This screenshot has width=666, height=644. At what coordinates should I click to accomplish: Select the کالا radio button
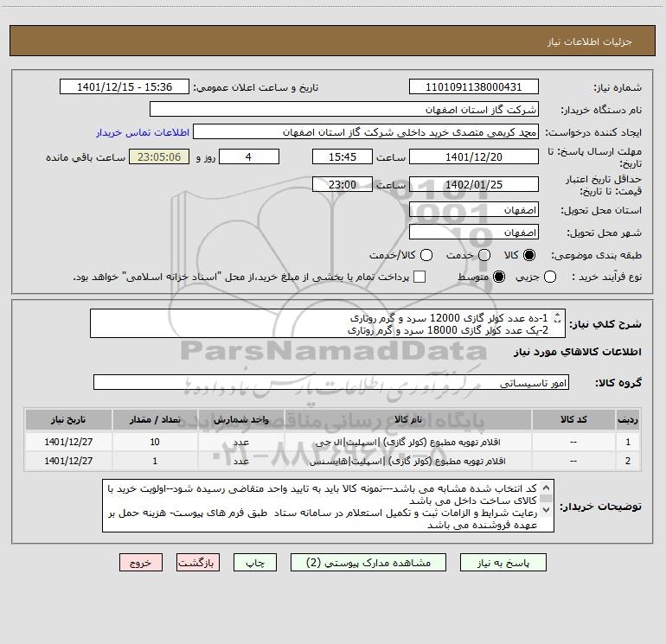tap(529, 255)
